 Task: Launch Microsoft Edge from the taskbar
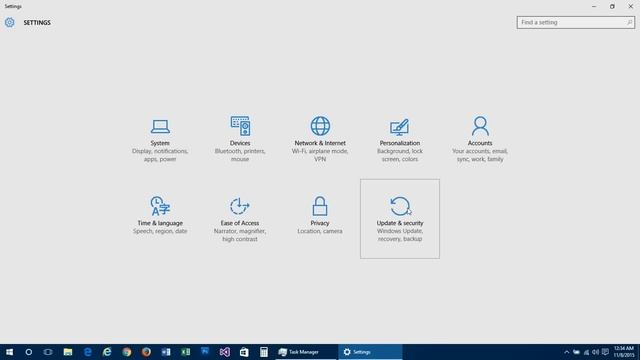87,352
